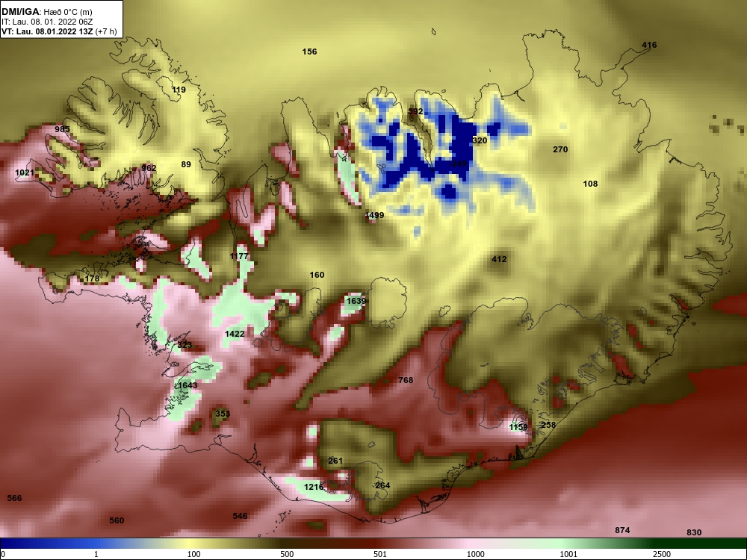
Task: Click the 560 value over the ocean
Action: point(117,520)
